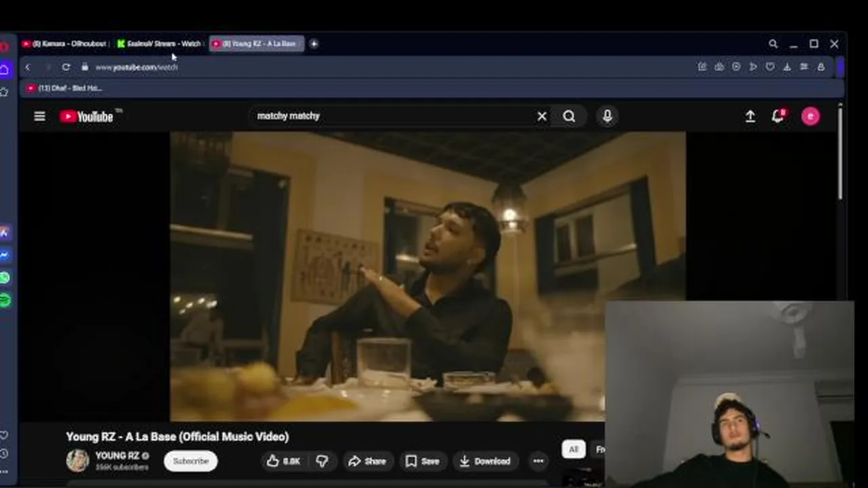Click the send/flow arrow icon in toolbar

753,67
